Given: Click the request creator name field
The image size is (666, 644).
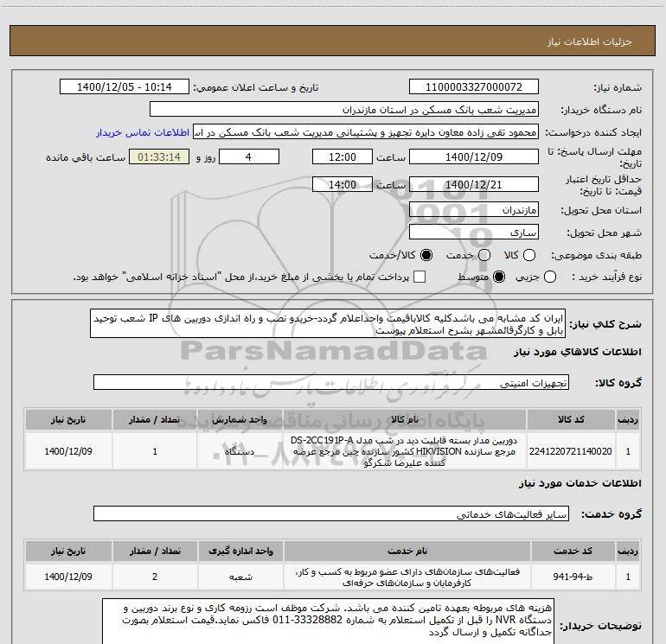Looking at the screenshot, I should 365,132.
